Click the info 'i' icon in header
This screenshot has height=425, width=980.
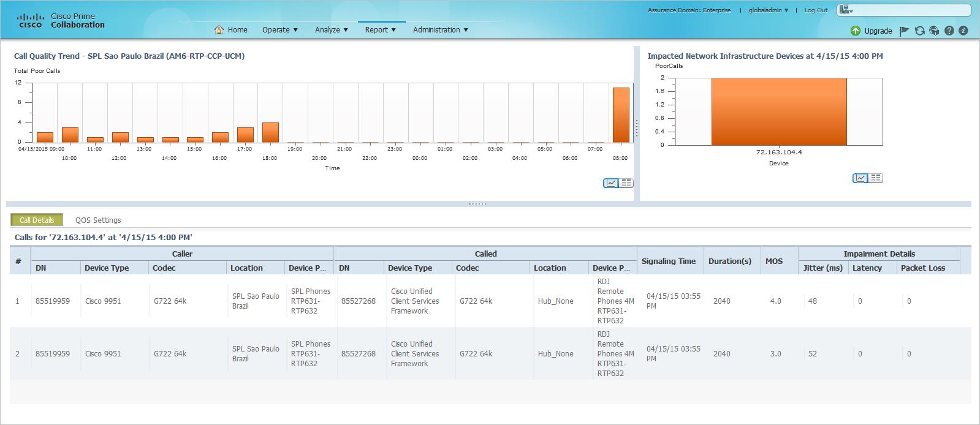pyautogui.click(x=963, y=31)
